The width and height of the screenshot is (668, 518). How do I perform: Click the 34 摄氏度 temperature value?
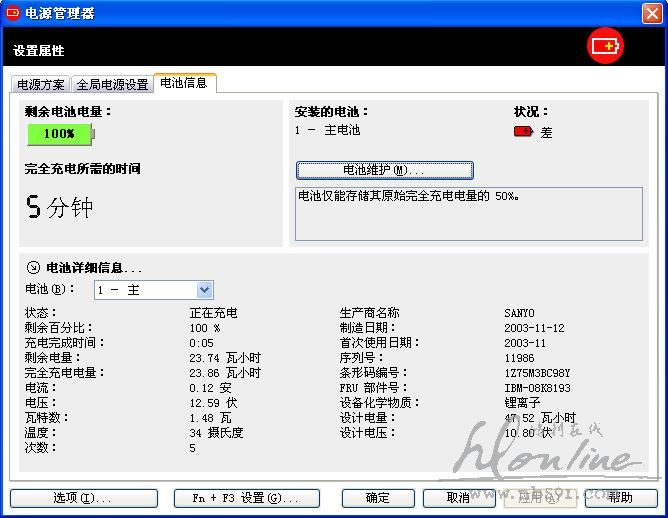point(216,433)
